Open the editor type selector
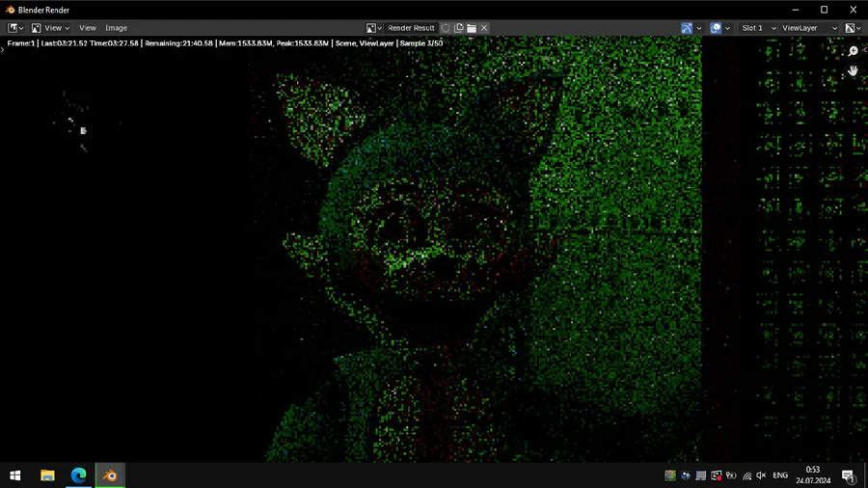 click(15, 28)
